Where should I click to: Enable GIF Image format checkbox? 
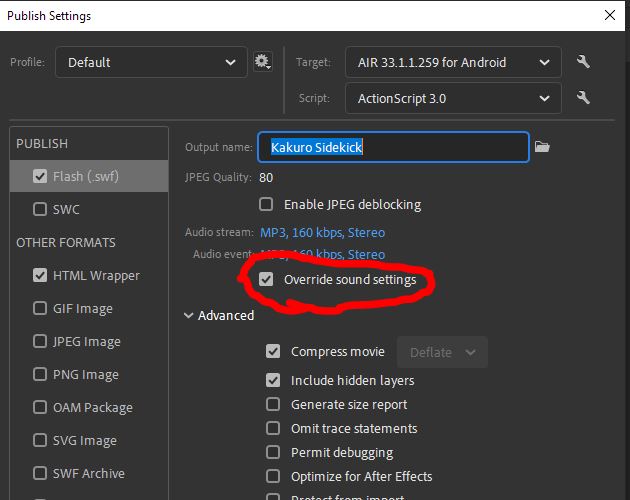(x=40, y=308)
